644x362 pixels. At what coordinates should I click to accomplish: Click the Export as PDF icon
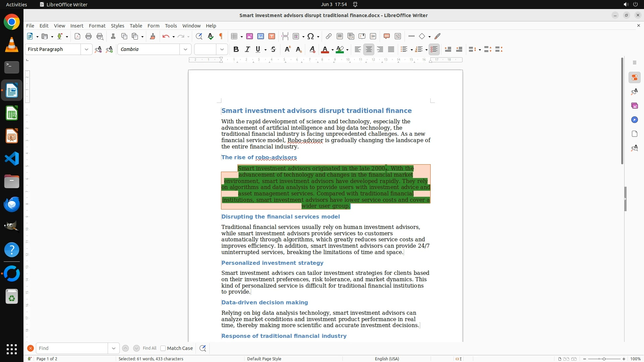[77, 36]
